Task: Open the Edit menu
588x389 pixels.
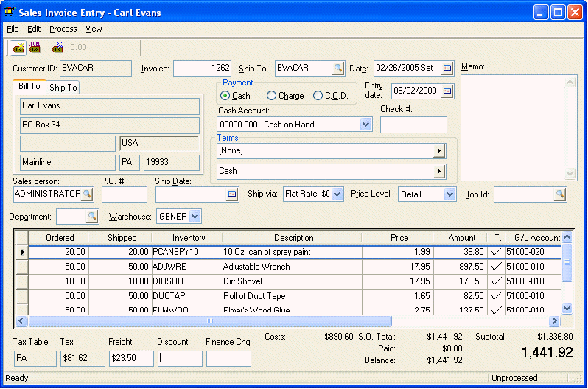Action: (34, 29)
